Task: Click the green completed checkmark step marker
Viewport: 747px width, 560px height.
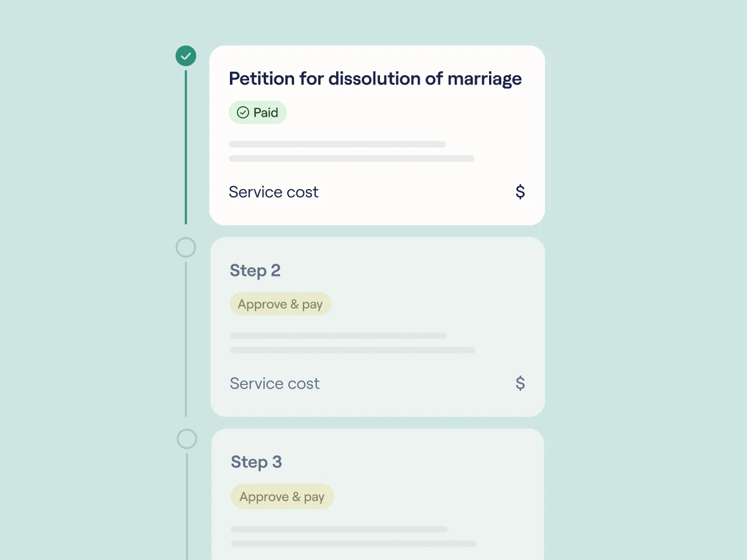Action: tap(186, 56)
